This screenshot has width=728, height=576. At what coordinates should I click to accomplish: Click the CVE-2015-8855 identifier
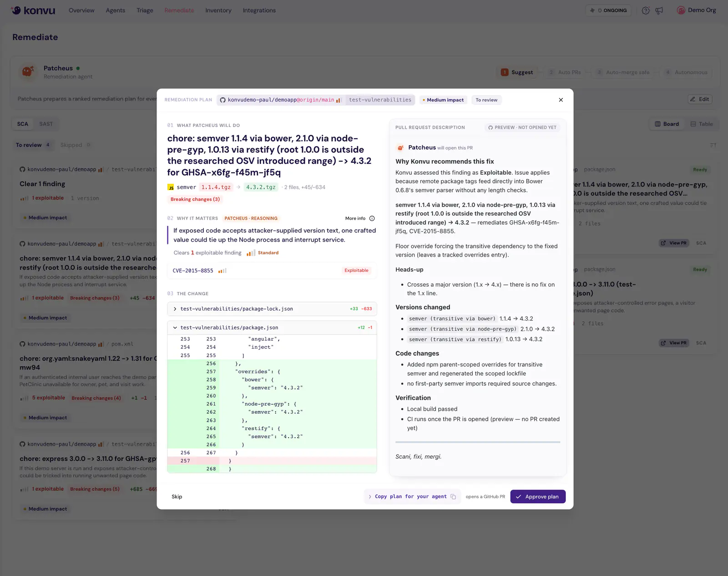pos(193,271)
